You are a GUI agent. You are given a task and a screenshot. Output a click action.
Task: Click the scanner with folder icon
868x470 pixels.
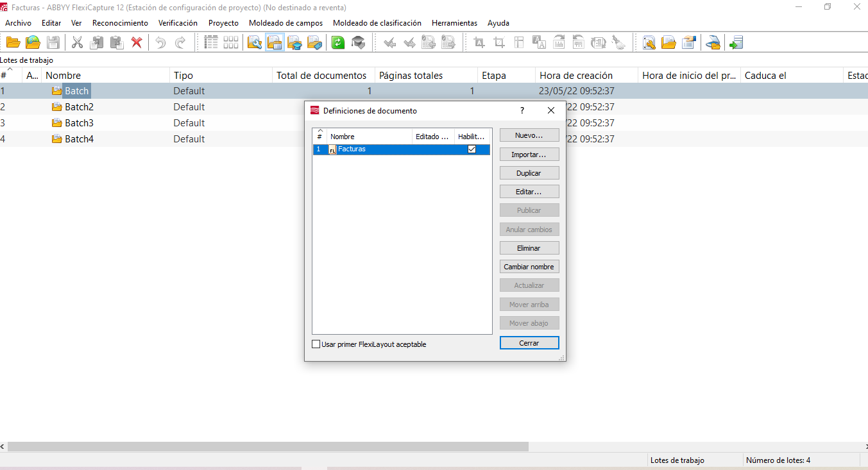713,42
